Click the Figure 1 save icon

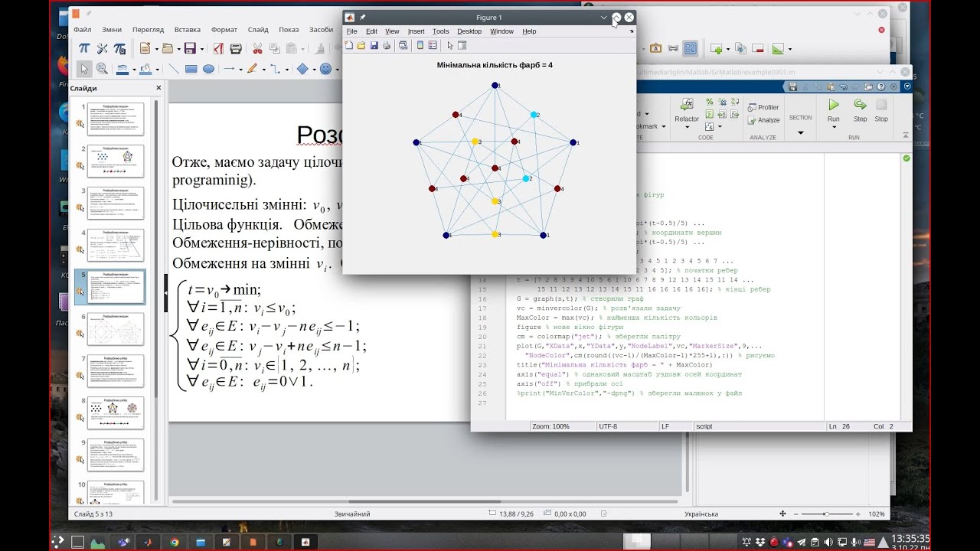tap(374, 45)
